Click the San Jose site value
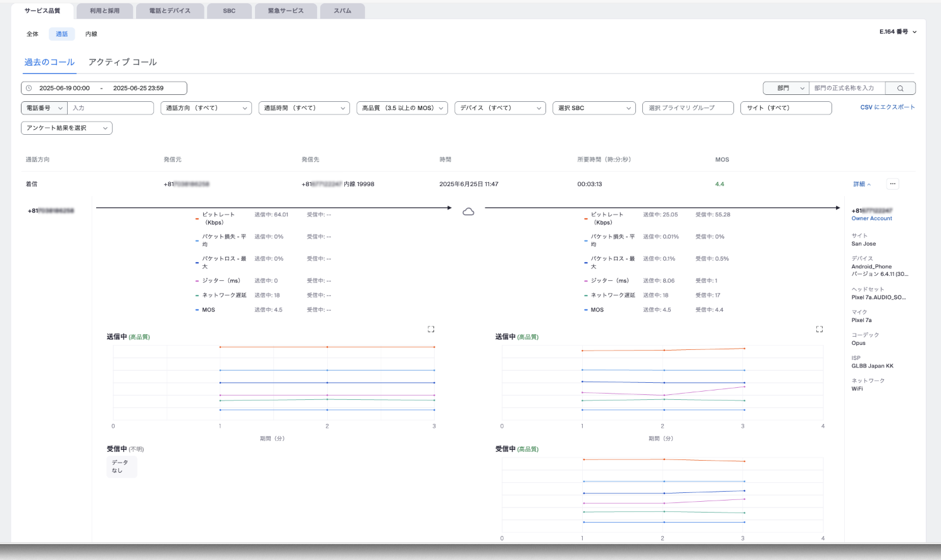The height and width of the screenshot is (560, 941). [864, 244]
